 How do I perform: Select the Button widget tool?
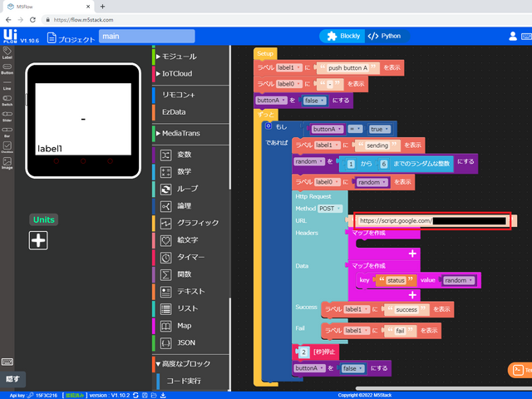pyautogui.click(x=7, y=67)
